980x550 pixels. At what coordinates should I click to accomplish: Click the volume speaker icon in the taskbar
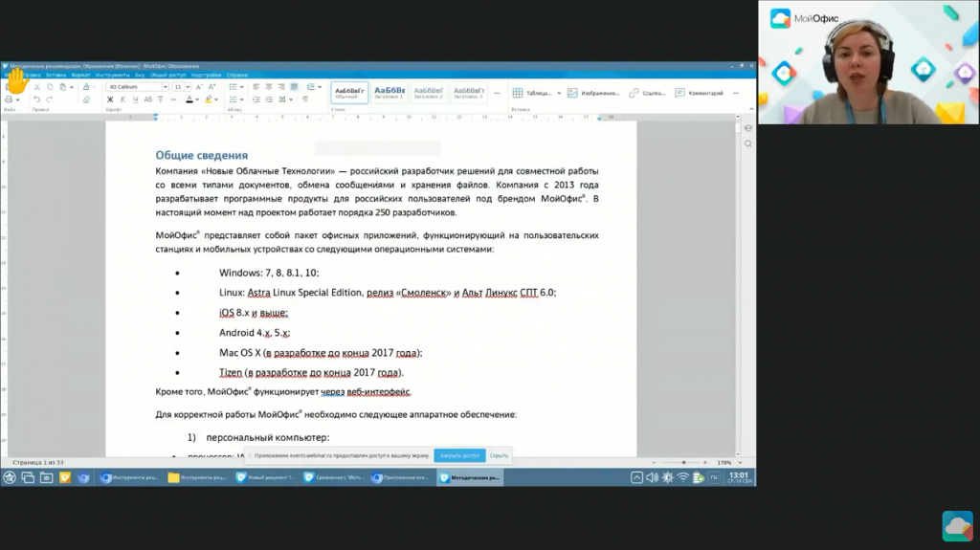point(652,477)
